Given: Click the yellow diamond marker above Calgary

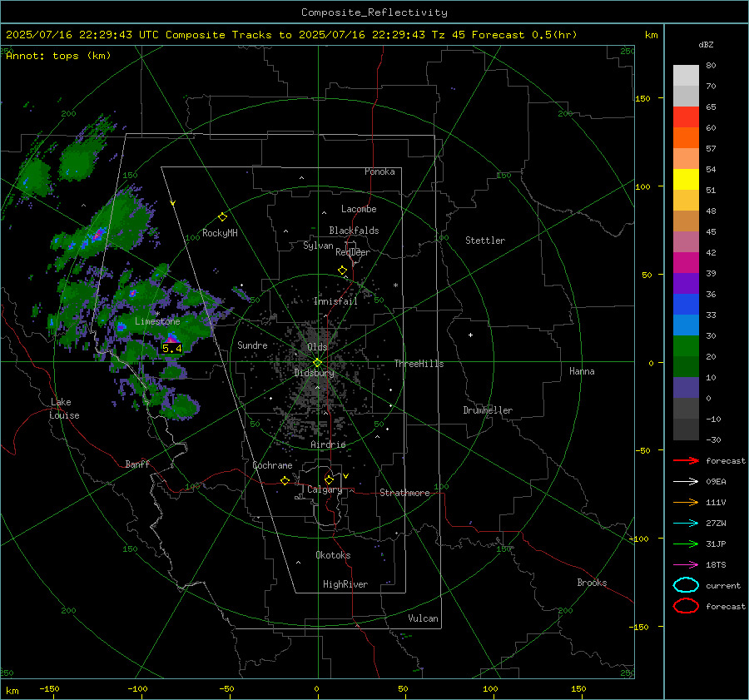Looking at the screenshot, I should 329,479.
